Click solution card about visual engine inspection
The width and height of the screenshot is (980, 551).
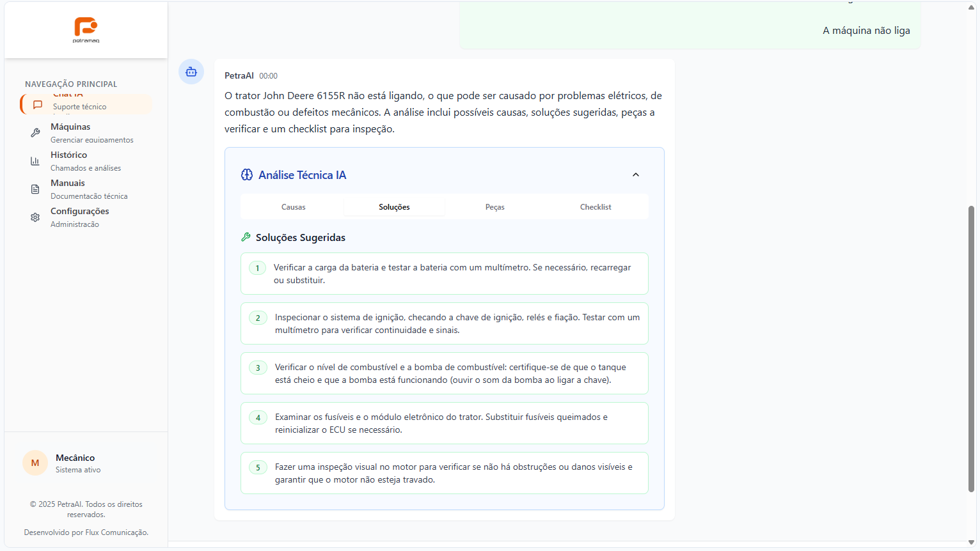point(445,473)
